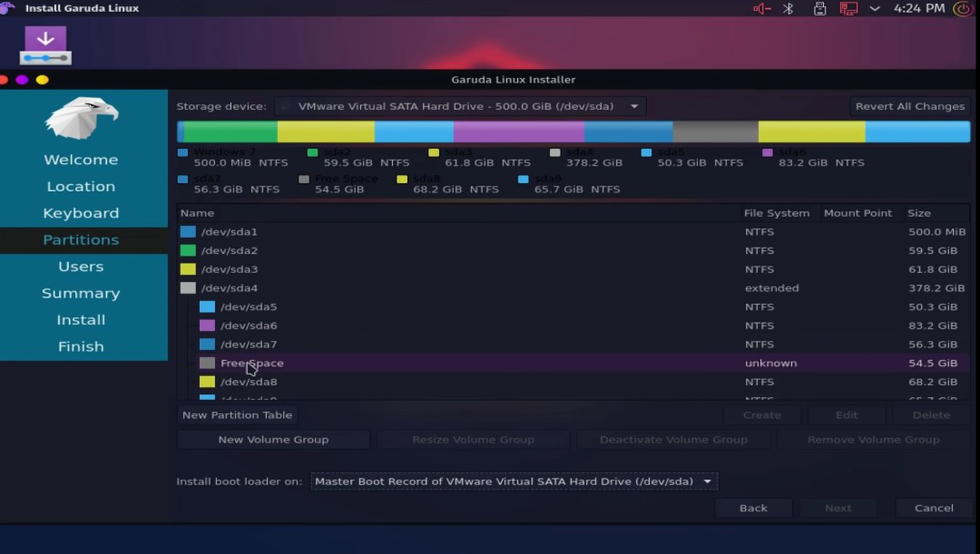The height and width of the screenshot is (554, 980).
Task: Open the Storage device dropdown
Action: pos(460,106)
